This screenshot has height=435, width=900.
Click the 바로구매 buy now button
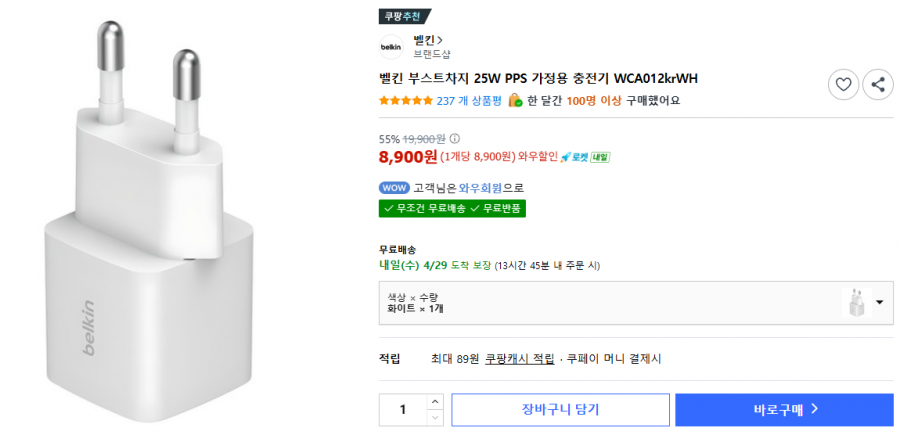click(x=784, y=409)
